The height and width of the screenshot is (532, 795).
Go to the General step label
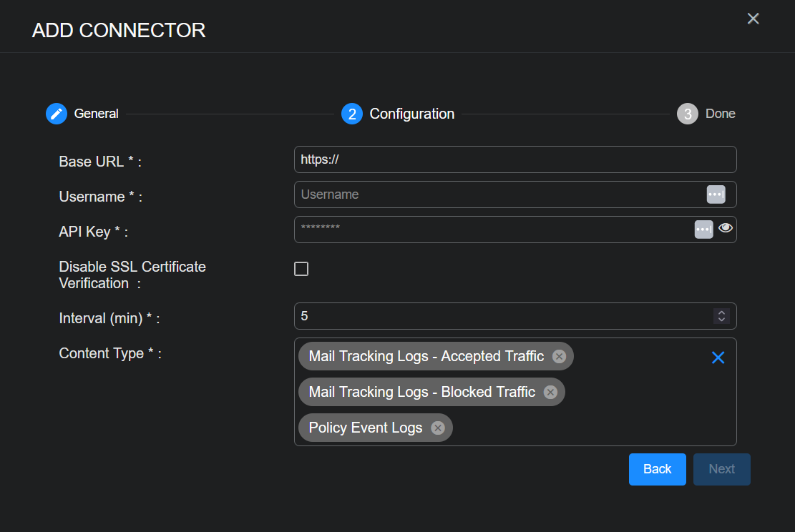coord(96,114)
